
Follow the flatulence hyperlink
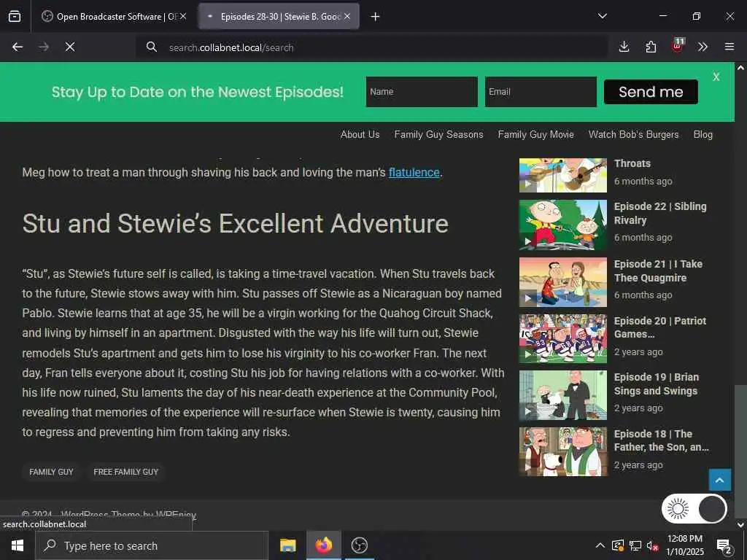[x=414, y=172]
